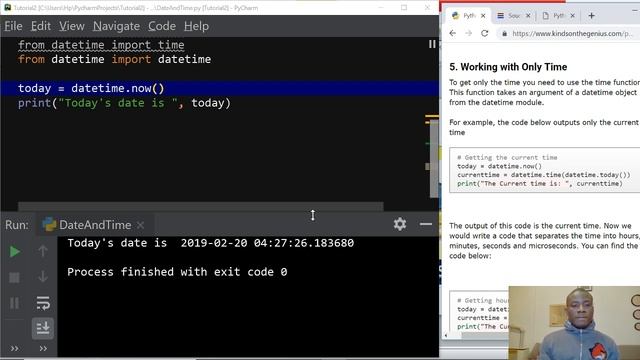Reload the browser page
640x360 pixels.
coord(484,33)
